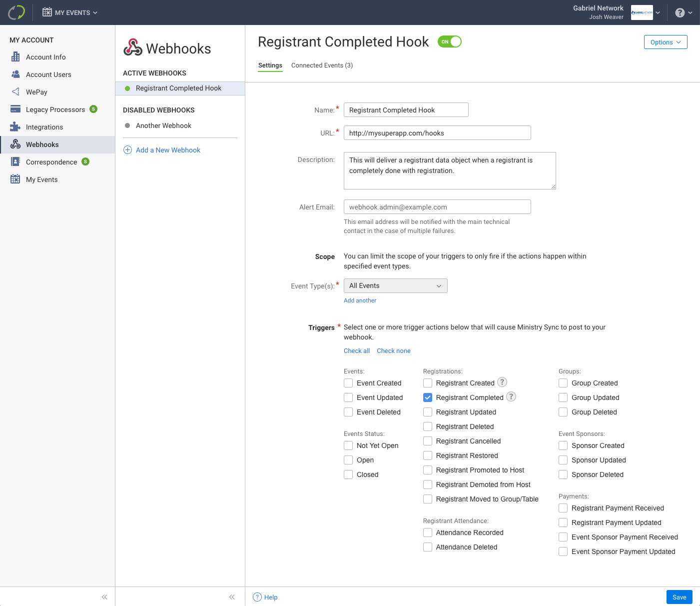Click the Webhooks sidebar icon
The image size is (700, 606).
15,144
